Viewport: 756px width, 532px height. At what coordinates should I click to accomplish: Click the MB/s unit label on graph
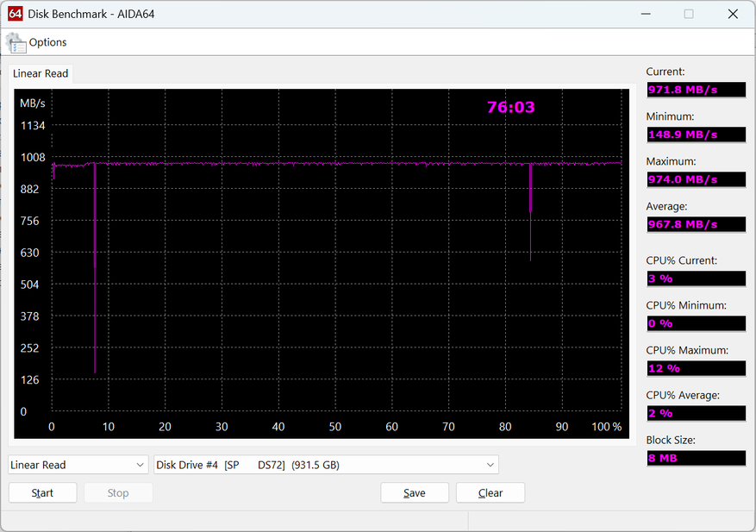tap(32, 103)
